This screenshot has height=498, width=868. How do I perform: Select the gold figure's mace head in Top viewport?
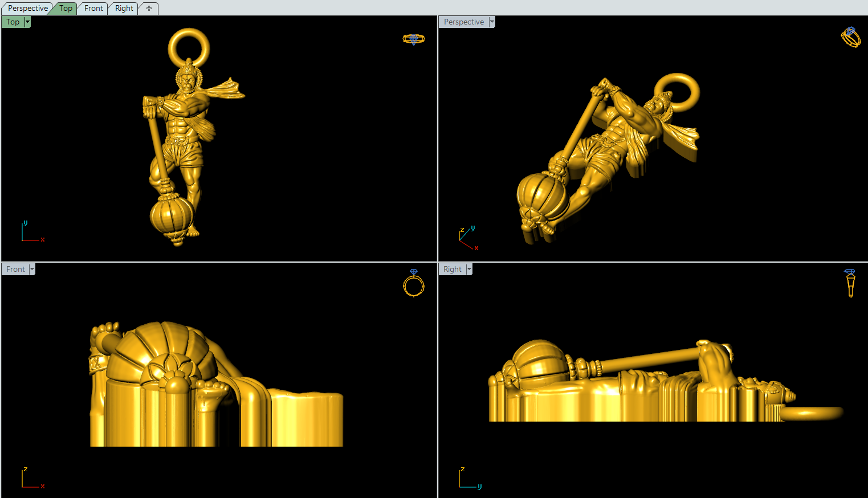tap(171, 217)
